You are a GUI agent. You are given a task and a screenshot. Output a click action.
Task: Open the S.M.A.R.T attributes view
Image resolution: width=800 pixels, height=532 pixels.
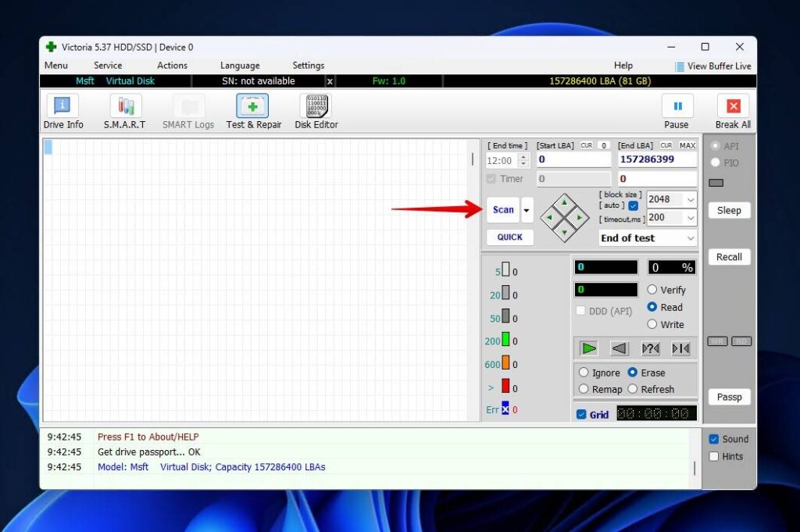pos(123,109)
